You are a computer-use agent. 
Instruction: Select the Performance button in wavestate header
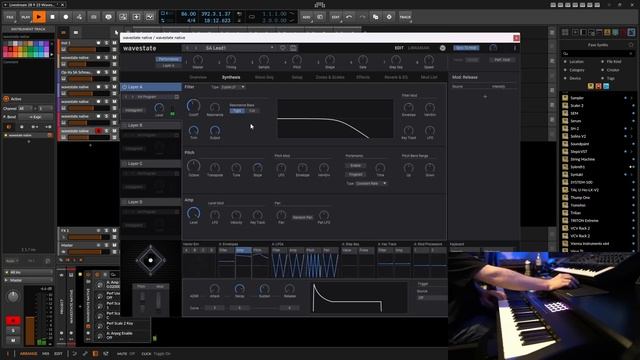pos(169,59)
